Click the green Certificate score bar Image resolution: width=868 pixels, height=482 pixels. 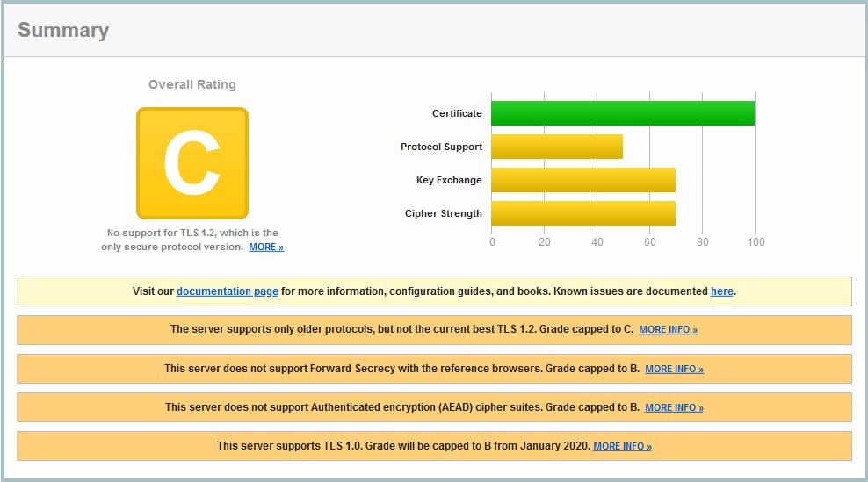pos(623,113)
